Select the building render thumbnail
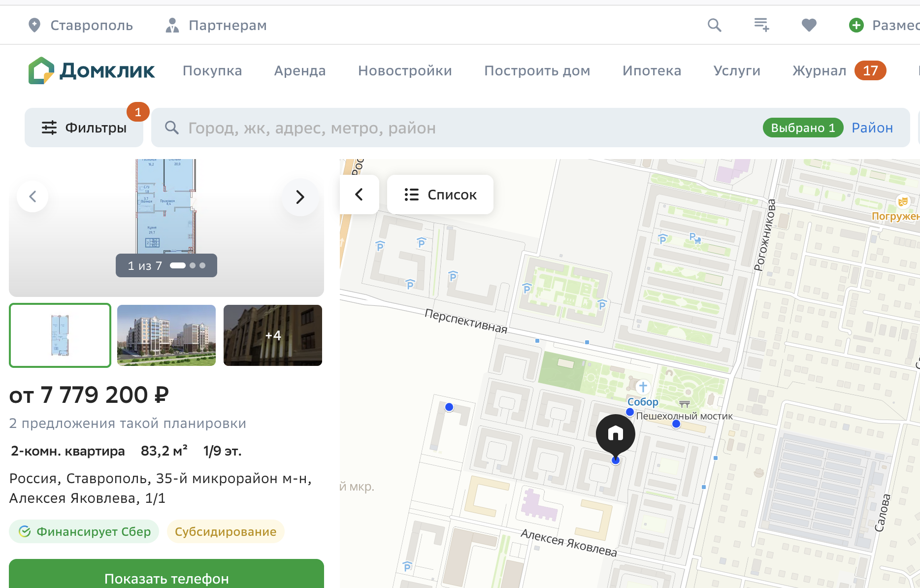This screenshot has height=588, width=920. (166, 335)
